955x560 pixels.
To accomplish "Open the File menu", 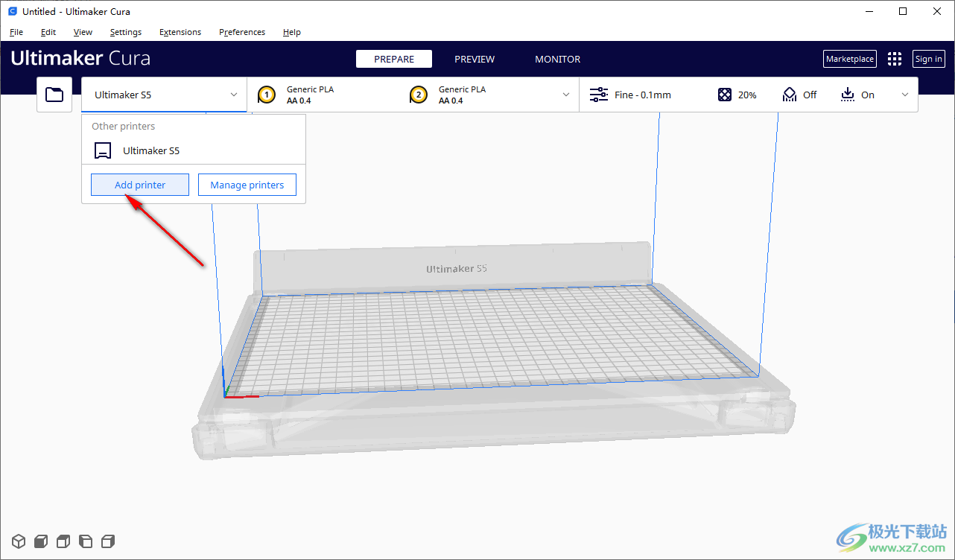I will pos(16,32).
